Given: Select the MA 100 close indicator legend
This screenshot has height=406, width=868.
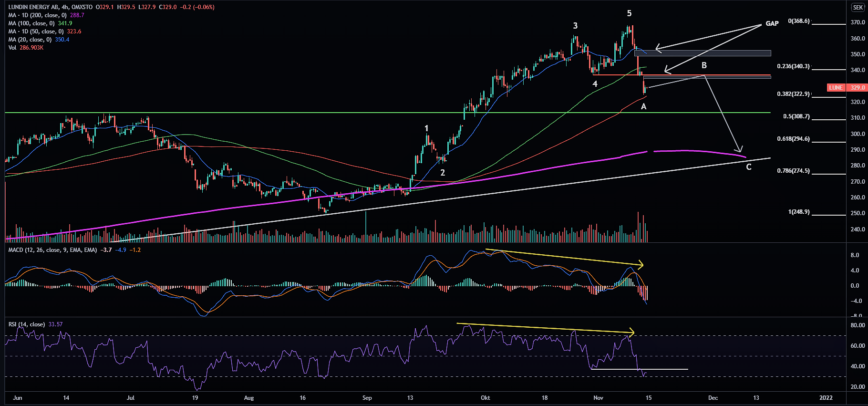Looking at the screenshot, I should 31,23.
